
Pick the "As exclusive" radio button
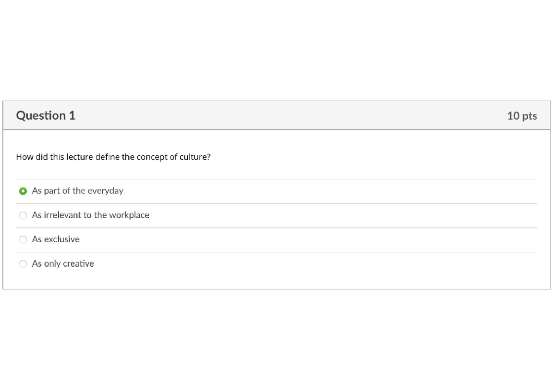point(23,239)
